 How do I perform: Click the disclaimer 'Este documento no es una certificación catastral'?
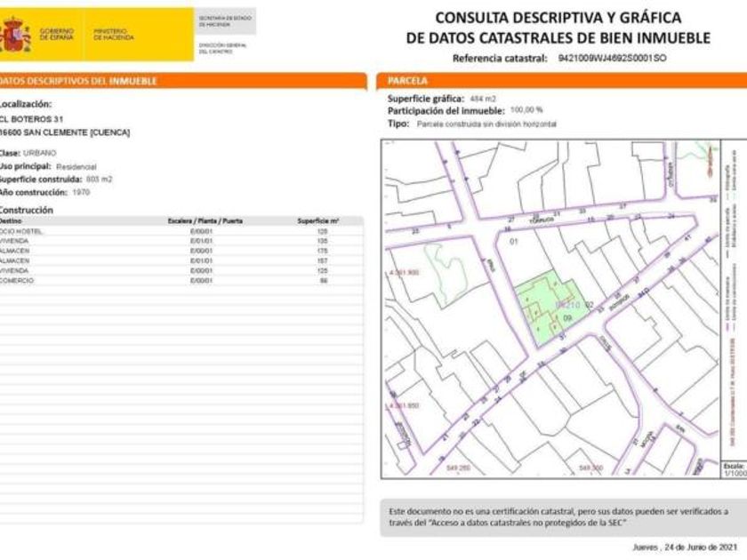tap(481, 511)
